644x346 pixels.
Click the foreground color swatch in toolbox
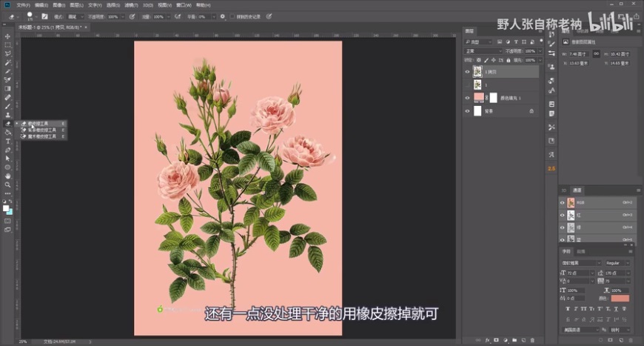coord(6,208)
